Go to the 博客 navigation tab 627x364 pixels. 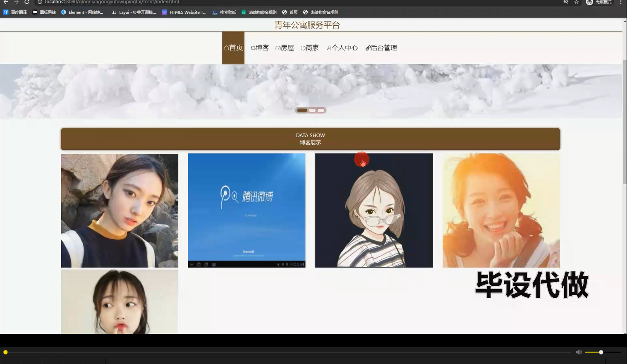click(260, 48)
